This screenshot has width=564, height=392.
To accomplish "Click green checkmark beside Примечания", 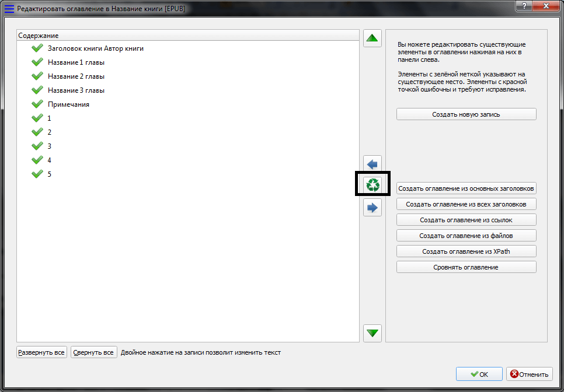I will [37, 104].
